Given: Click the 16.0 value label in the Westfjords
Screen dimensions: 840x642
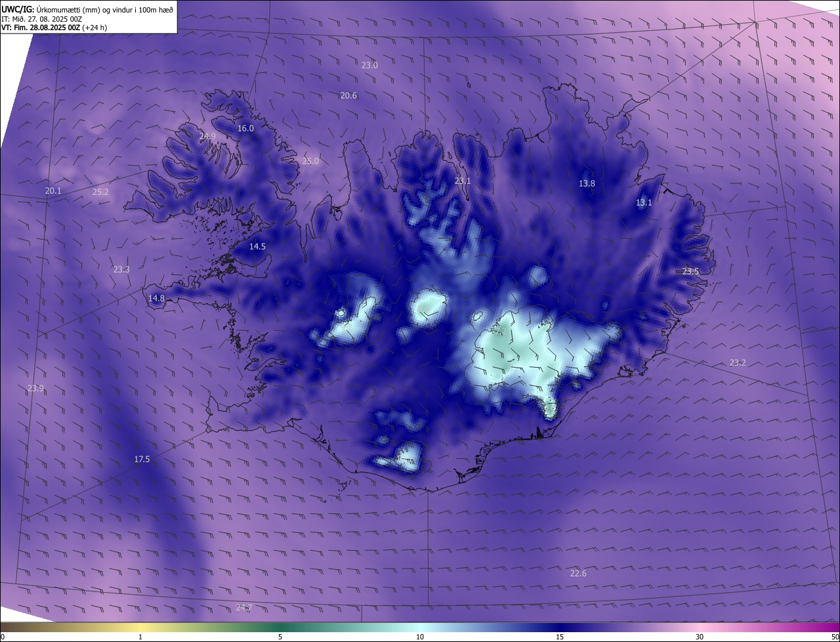Looking at the screenshot, I should [x=245, y=128].
